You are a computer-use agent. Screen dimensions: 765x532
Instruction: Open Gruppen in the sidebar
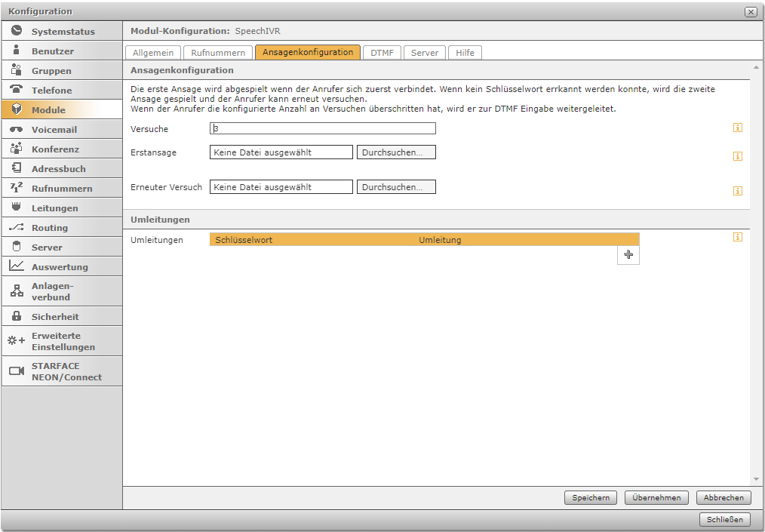(x=62, y=70)
